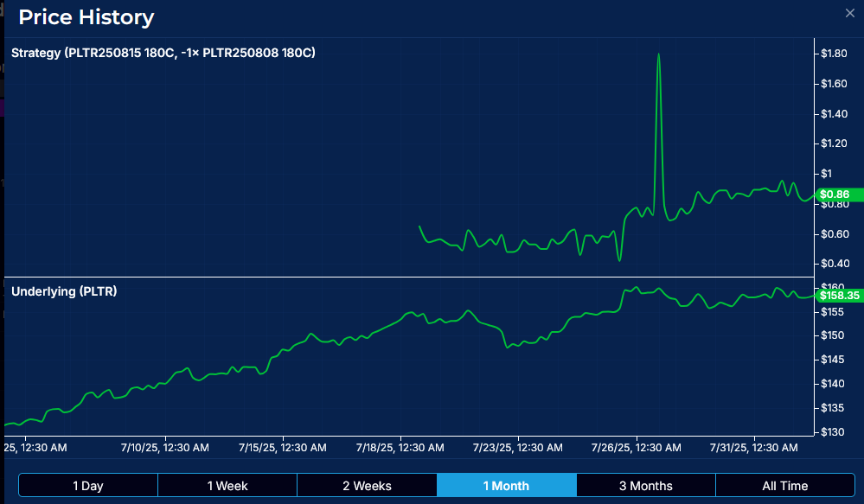Click the 7/23/25, 12:30 AM axis label

518,448
